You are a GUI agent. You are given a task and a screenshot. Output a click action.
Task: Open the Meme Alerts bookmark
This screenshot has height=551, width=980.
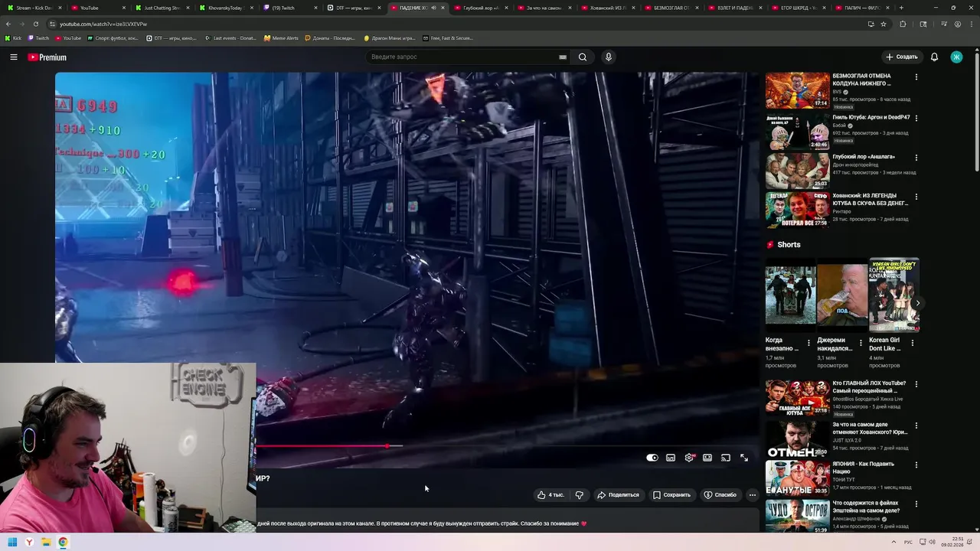[281, 37]
